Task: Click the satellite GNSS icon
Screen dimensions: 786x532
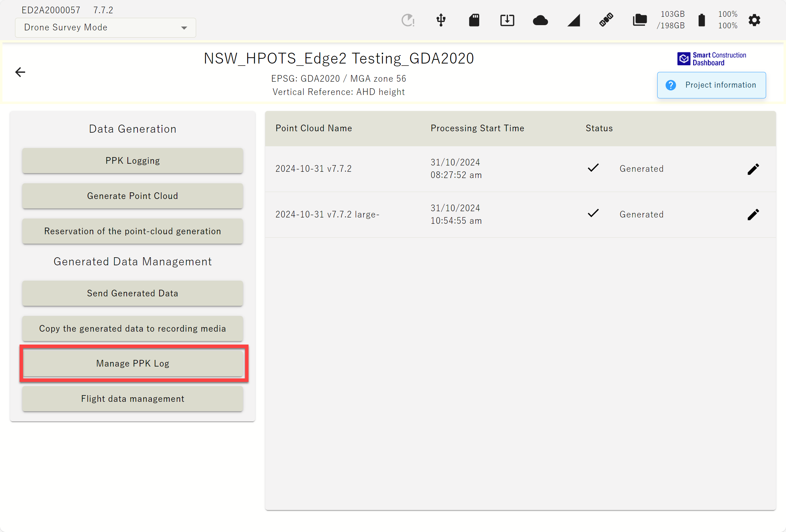Action: pos(606,20)
